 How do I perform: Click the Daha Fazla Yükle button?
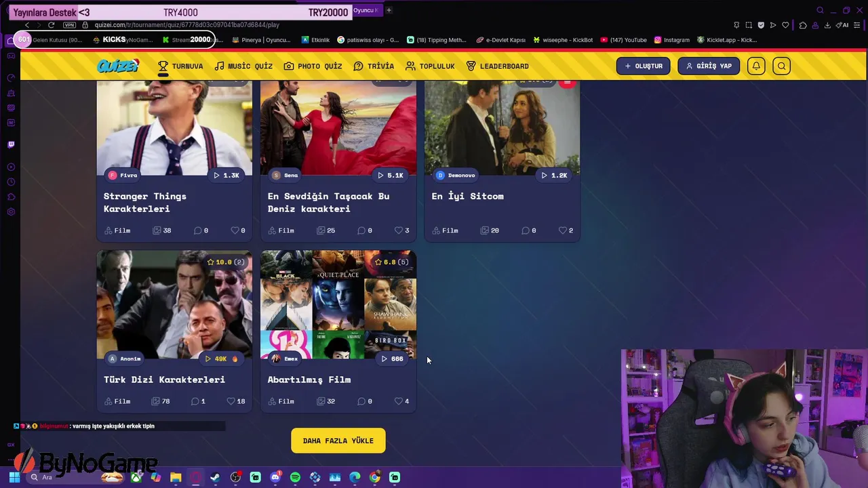point(338,441)
